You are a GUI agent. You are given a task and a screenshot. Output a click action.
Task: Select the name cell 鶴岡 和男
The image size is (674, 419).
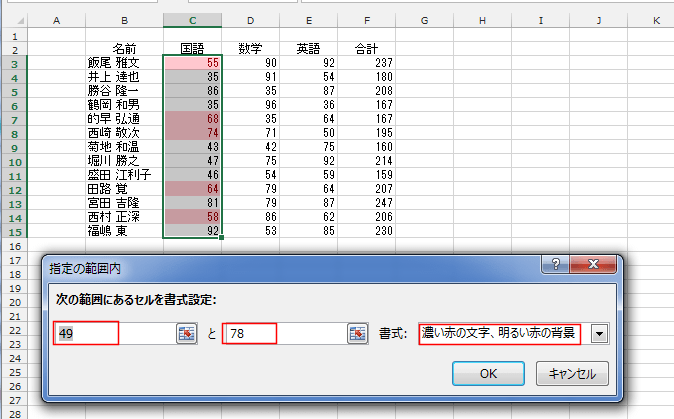(124, 105)
